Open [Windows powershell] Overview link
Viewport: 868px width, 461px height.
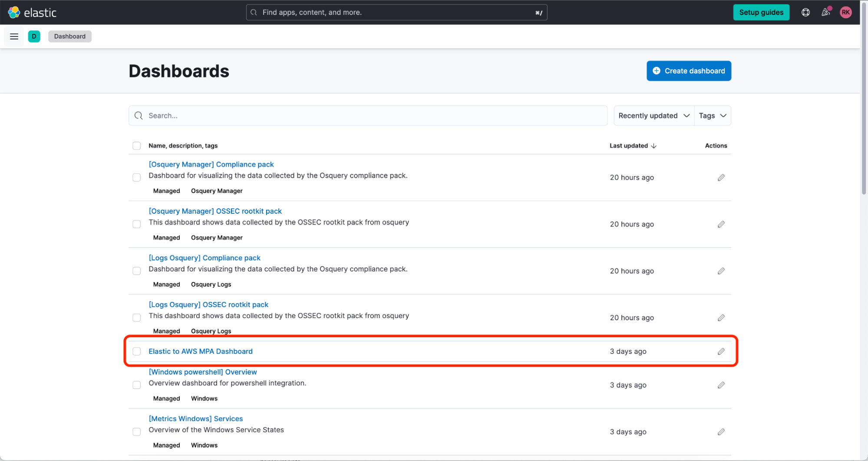coord(203,372)
